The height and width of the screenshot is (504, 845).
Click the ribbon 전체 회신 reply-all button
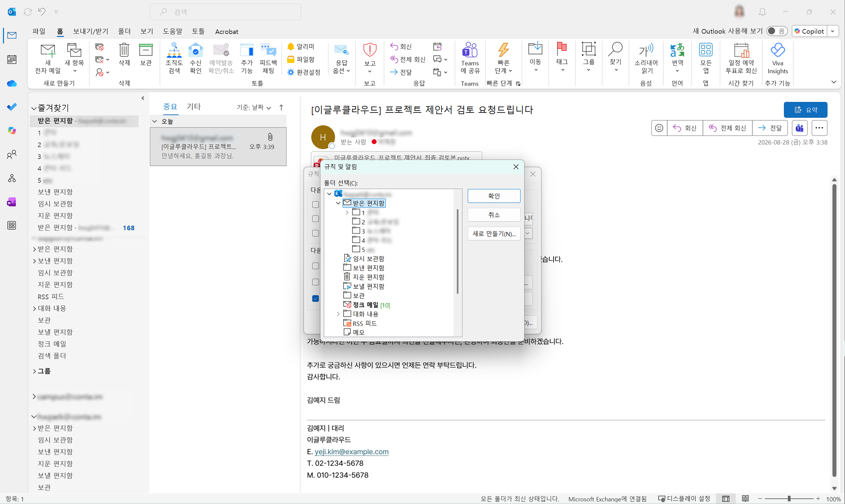point(408,59)
